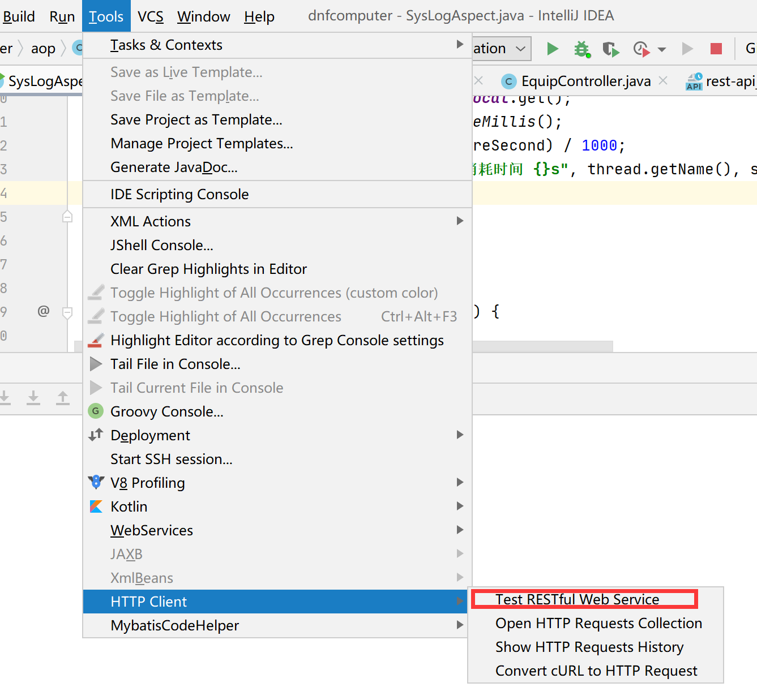Click the Tools menu in menu bar
This screenshot has width=757, height=700.
coord(106,16)
